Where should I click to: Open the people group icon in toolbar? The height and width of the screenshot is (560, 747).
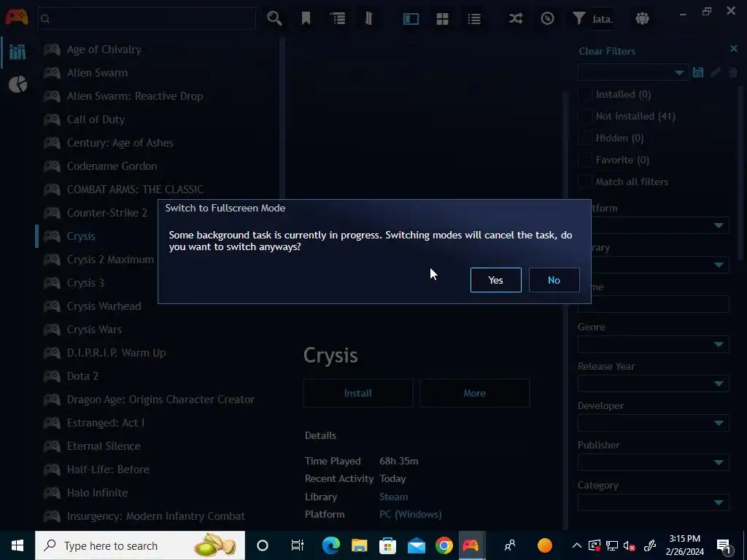[x=642, y=18]
